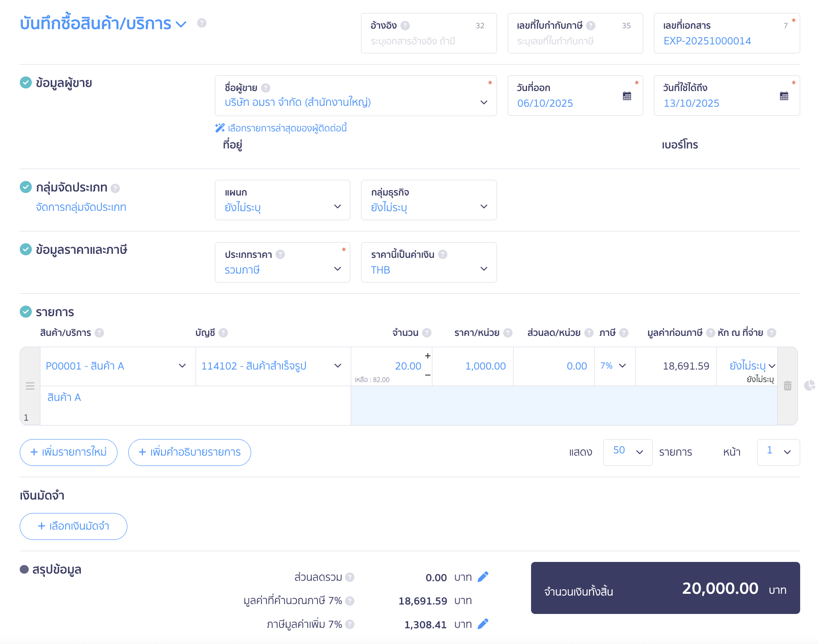The width and height of the screenshot is (819, 644).
Task: Open the จัดการกลุ่มจัดประเภท link
Action: pyautogui.click(x=82, y=207)
